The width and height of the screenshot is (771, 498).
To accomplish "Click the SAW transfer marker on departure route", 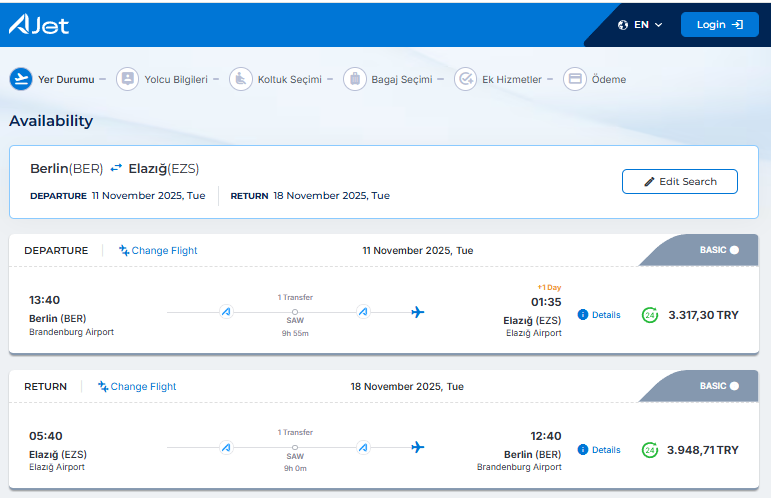I will tap(295, 312).
